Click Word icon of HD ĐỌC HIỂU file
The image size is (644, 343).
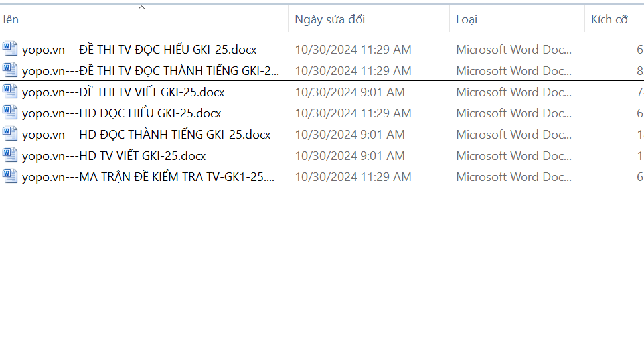pos(10,112)
